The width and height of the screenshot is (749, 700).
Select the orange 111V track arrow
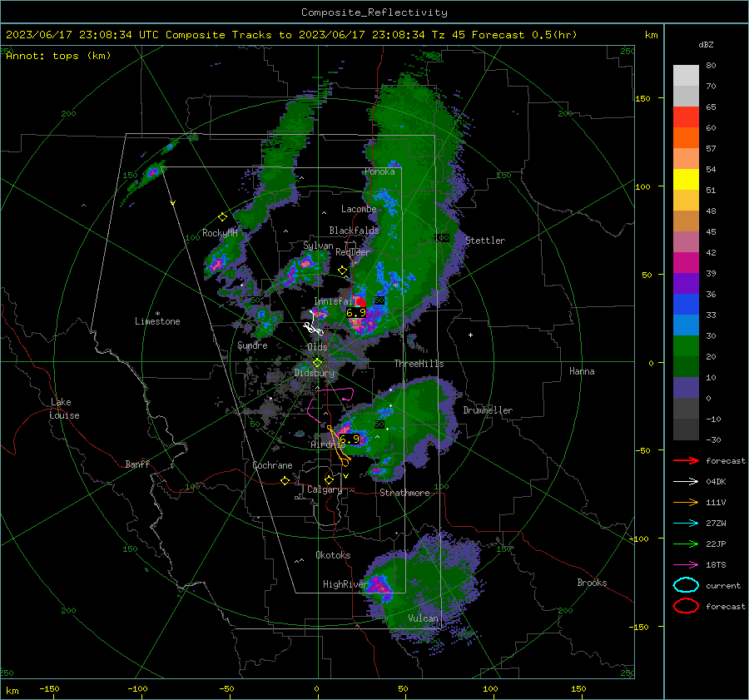(686, 502)
